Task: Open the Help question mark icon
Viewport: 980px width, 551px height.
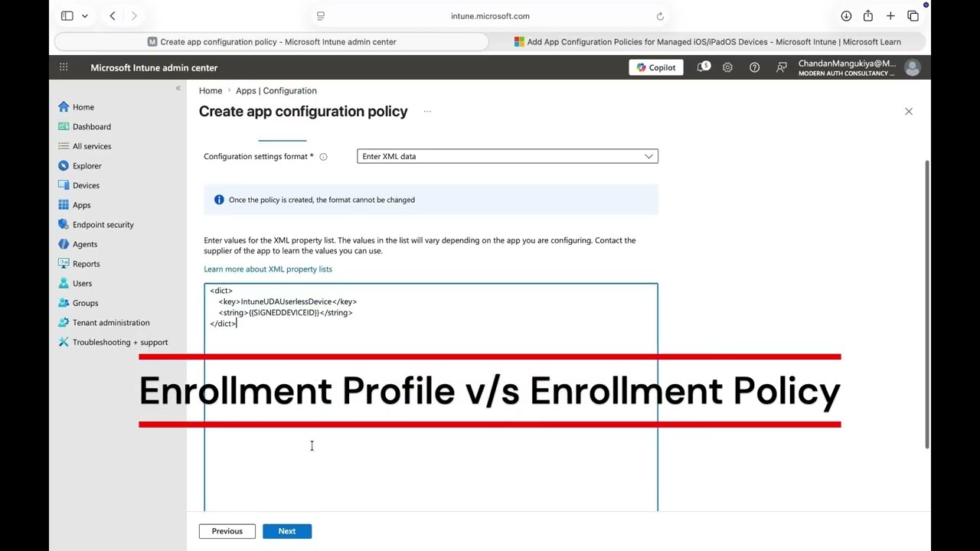Action: tap(754, 67)
